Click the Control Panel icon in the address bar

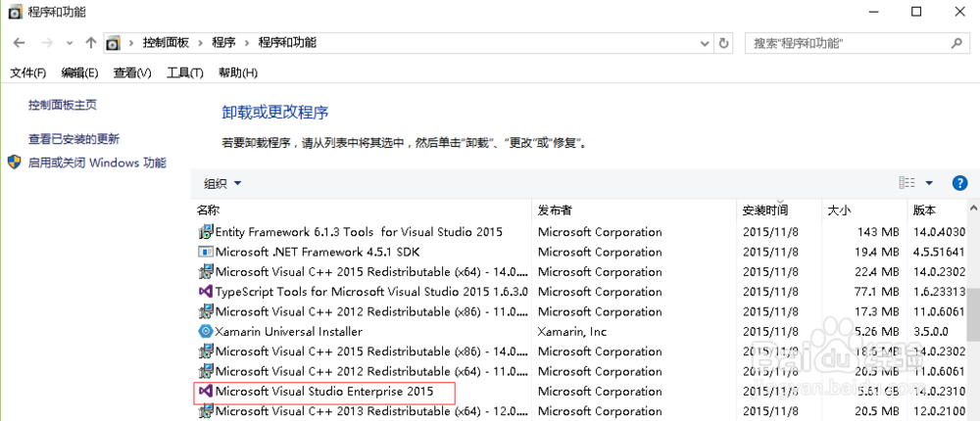pos(113,43)
